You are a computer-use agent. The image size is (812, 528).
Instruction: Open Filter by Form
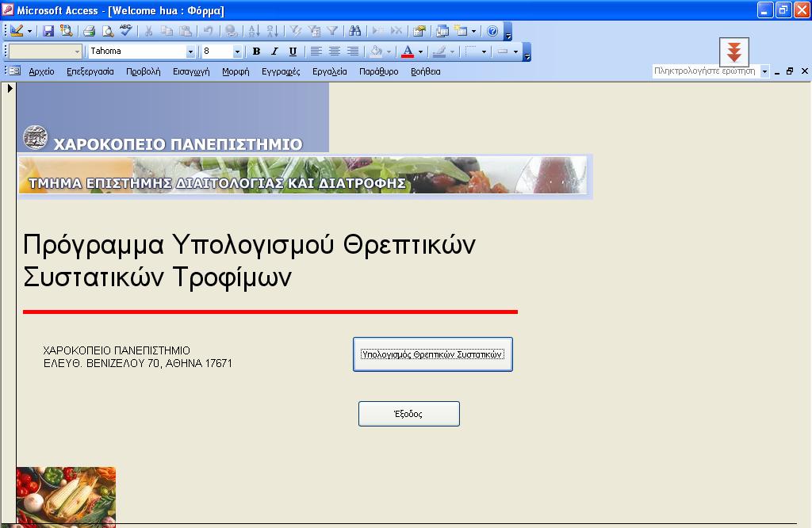tap(314, 31)
